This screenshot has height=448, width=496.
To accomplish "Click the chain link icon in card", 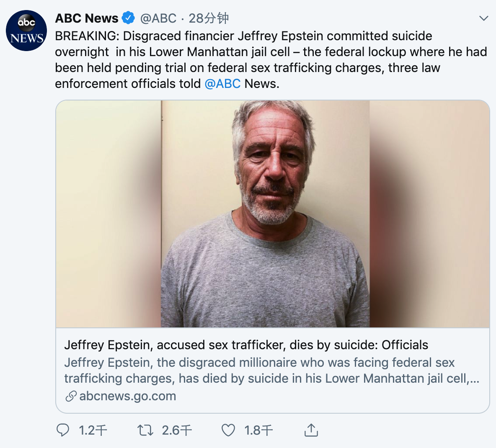I will (x=71, y=396).
